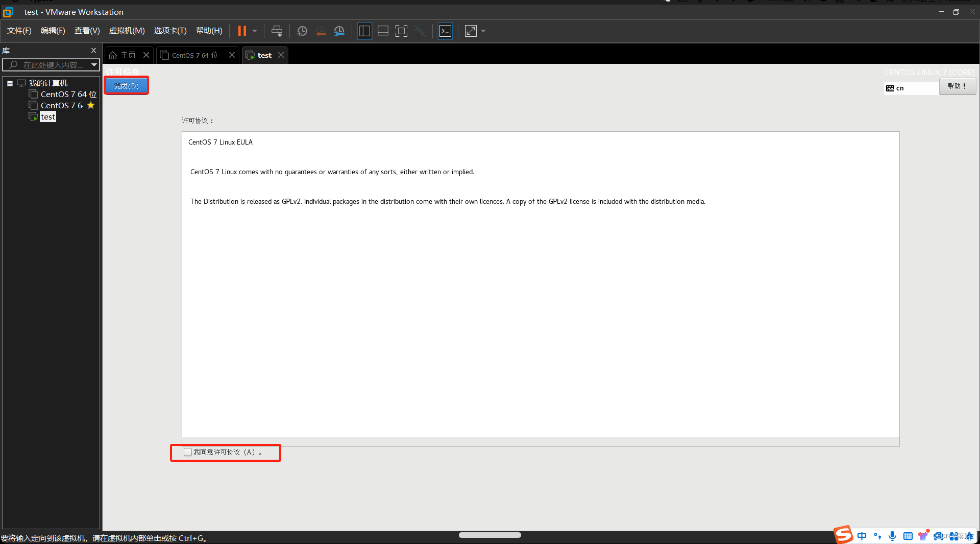Select CentOS 7 64 位 in library tree
The height and width of the screenshot is (544, 980).
tap(68, 94)
